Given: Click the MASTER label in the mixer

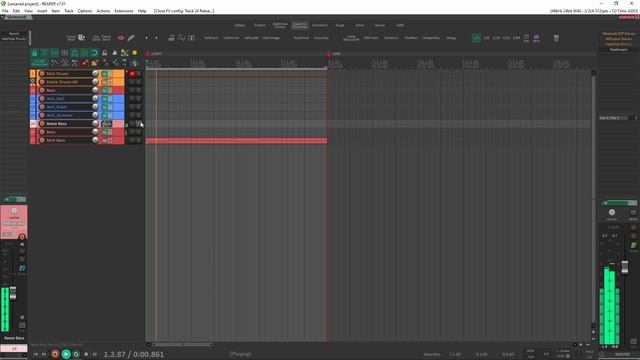Looking at the screenshot, I should click(x=622, y=355).
